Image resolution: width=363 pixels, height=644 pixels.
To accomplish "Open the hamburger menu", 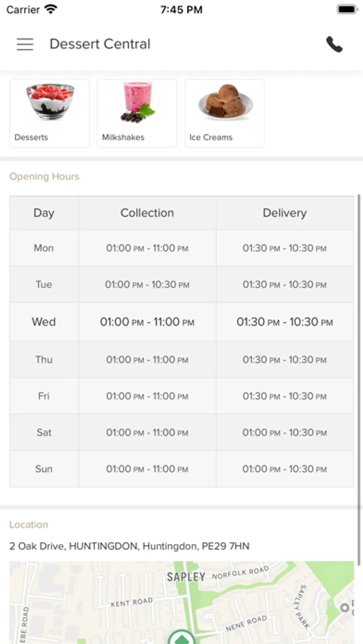I will tap(25, 44).
